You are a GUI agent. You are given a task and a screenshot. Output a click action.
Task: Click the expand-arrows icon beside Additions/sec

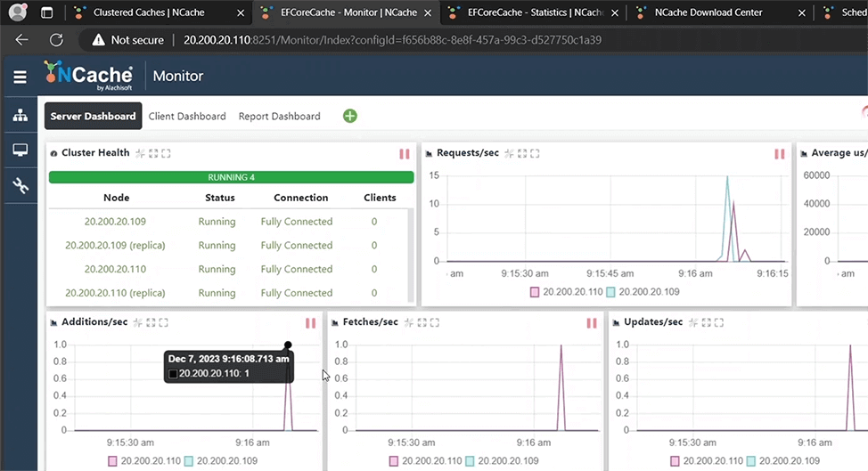pyautogui.click(x=151, y=322)
